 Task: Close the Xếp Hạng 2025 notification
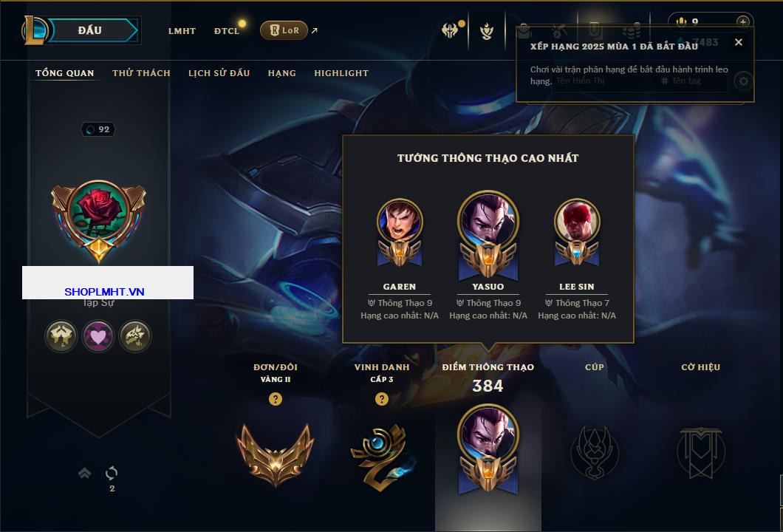click(739, 42)
